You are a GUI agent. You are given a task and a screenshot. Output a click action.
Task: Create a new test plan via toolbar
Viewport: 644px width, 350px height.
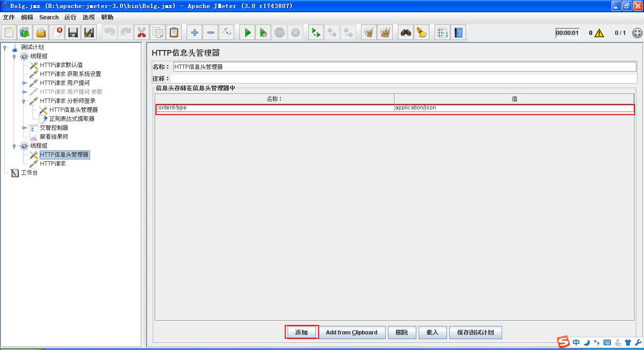click(x=9, y=33)
